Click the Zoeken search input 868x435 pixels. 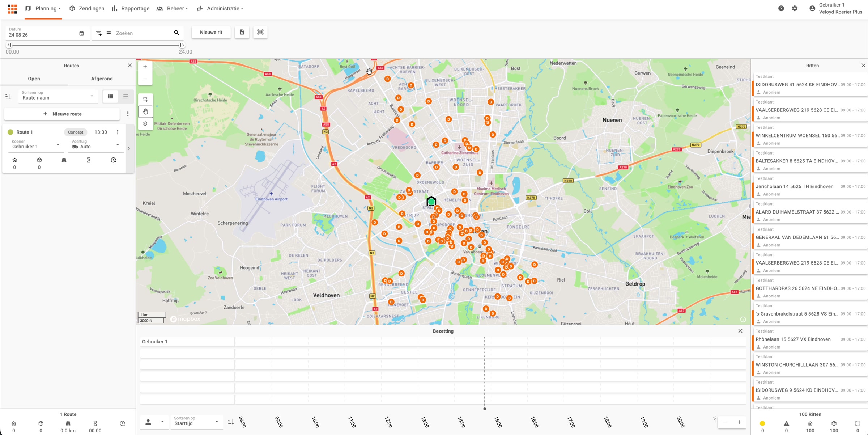coord(143,33)
